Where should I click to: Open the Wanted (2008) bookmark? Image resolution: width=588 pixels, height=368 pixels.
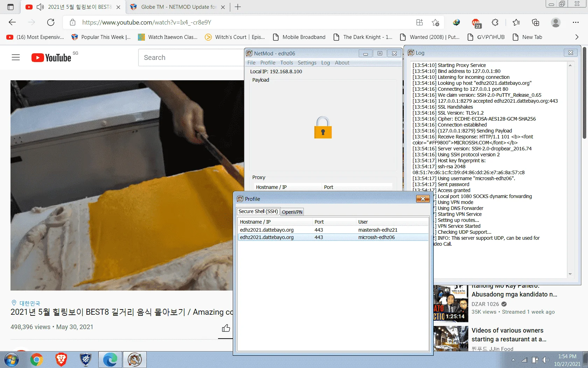[430, 37]
